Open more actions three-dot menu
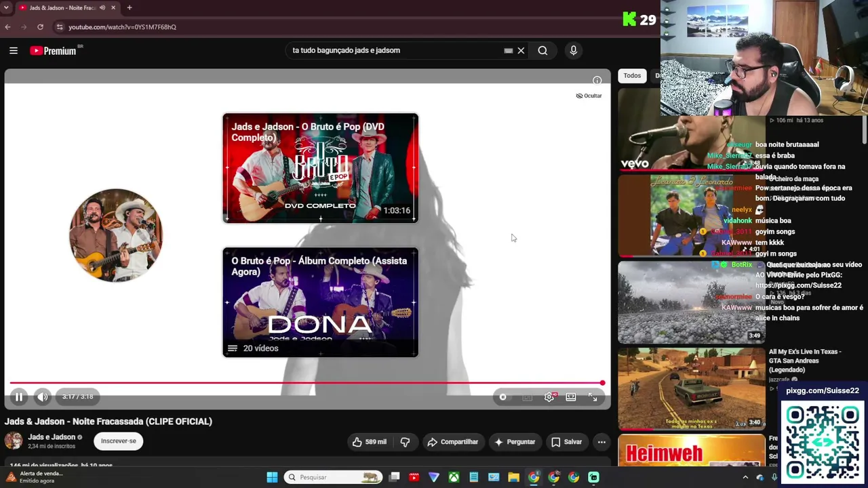The image size is (868, 488). click(x=601, y=442)
